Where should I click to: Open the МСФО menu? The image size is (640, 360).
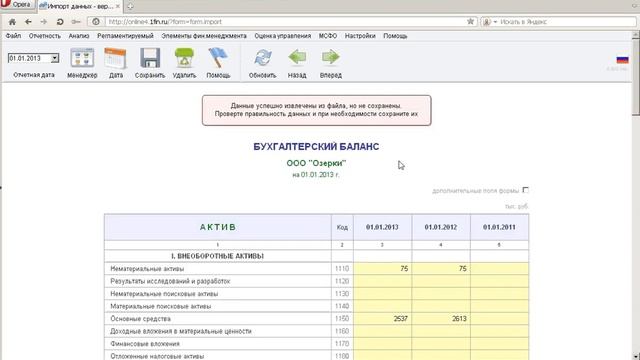(x=328, y=36)
